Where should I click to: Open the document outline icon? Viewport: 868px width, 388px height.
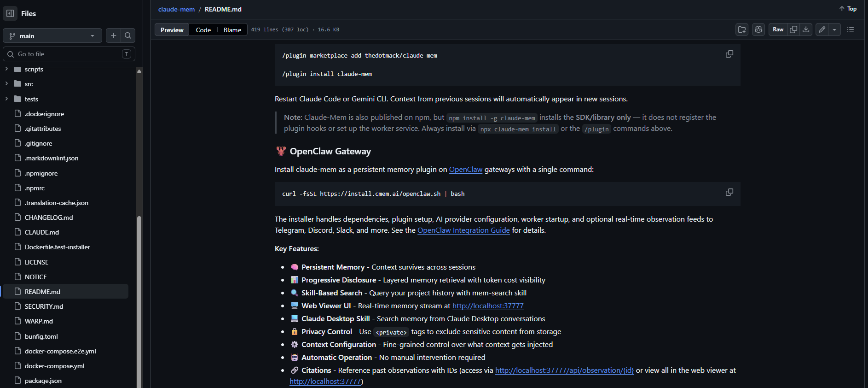click(x=851, y=29)
